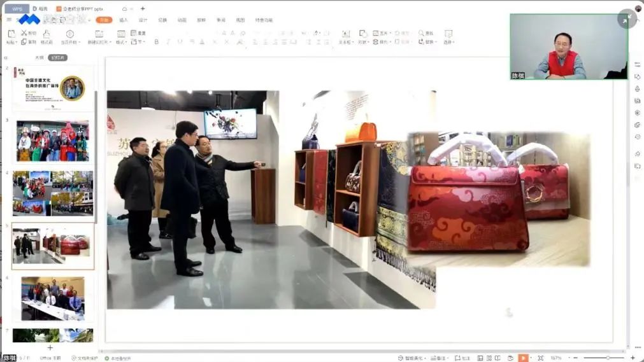The width and height of the screenshot is (644, 362).
Task: Toggle Strikethrough formatting
Action: [x=191, y=42]
